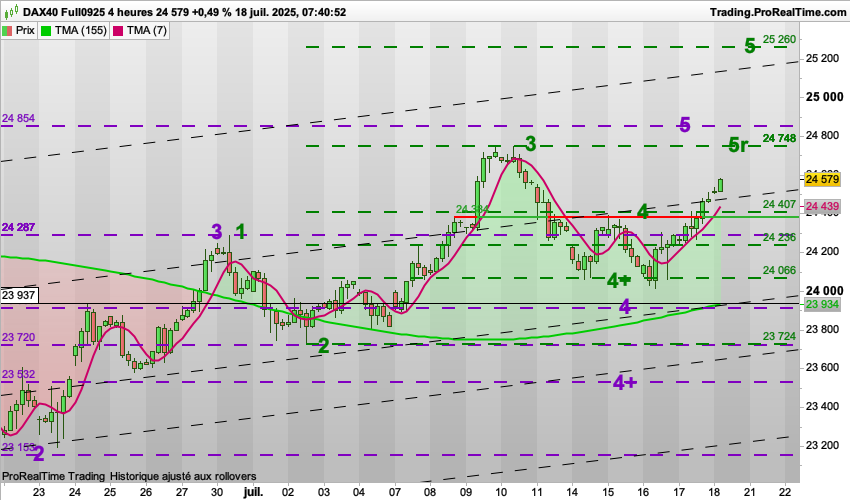This screenshot has height=500, width=850.
Task: Click the 25 200 price axis label
Action: pos(822,59)
